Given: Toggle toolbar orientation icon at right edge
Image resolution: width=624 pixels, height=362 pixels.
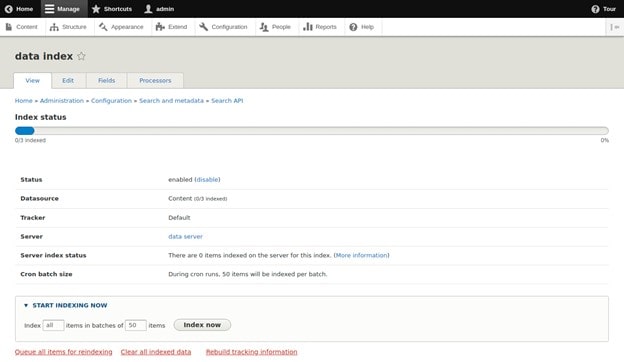Looking at the screenshot, I should [x=614, y=27].
